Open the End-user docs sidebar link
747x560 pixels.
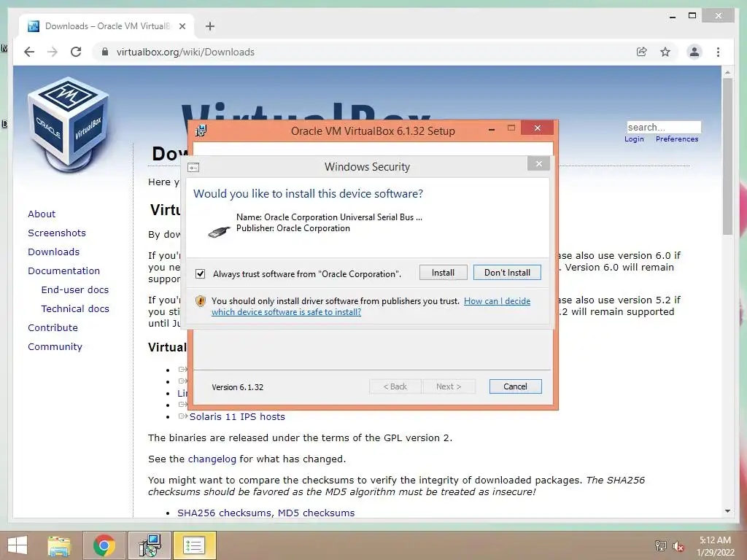pyautogui.click(x=75, y=289)
